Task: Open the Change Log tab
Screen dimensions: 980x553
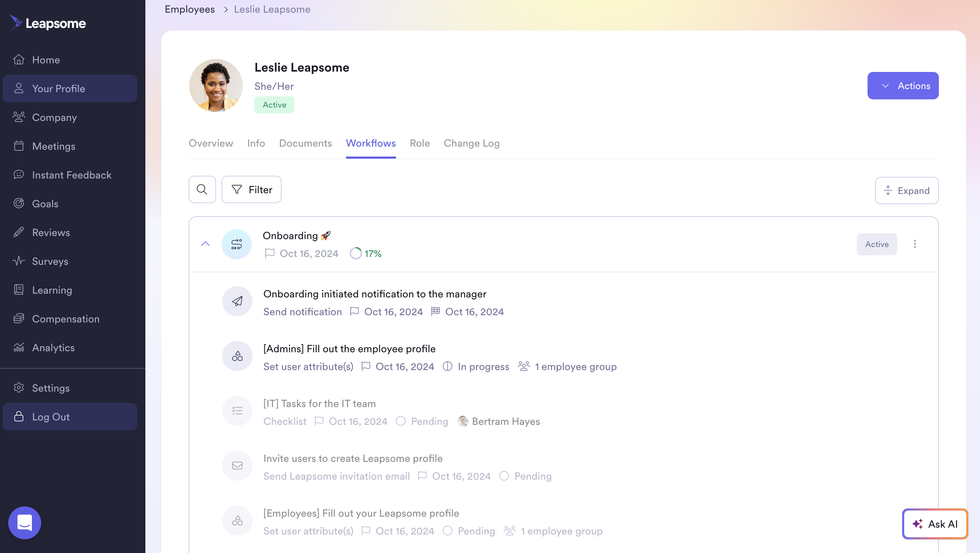Action: (x=472, y=143)
